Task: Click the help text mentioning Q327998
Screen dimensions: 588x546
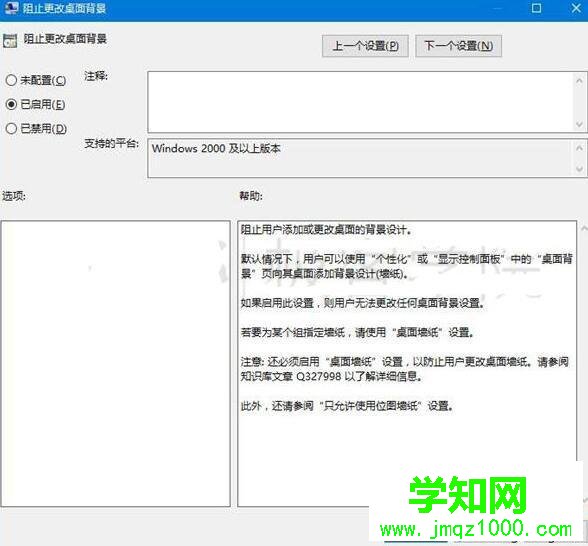Action: pyautogui.click(x=332, y=376)
